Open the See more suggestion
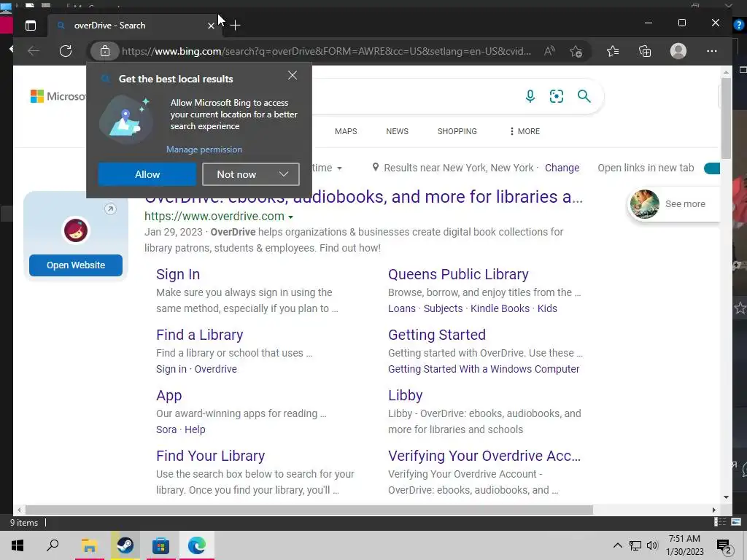The height and width of the screenshot is (560, 747). tap(675, 204)
